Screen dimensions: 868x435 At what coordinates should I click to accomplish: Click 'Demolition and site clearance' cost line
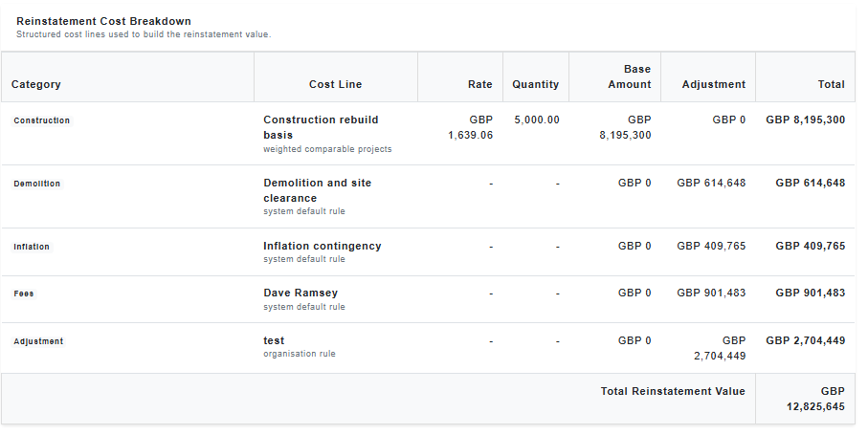click(317, 190)
